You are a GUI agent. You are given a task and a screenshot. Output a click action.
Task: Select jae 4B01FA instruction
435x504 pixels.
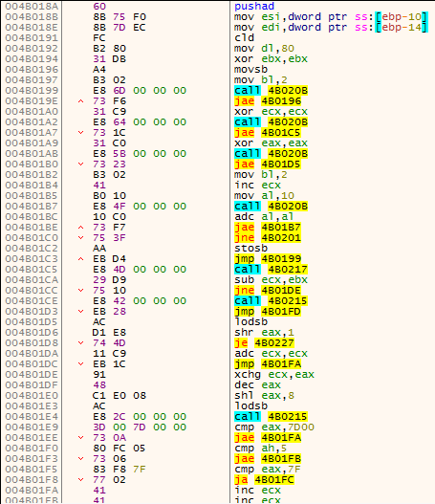click(268, 438)
